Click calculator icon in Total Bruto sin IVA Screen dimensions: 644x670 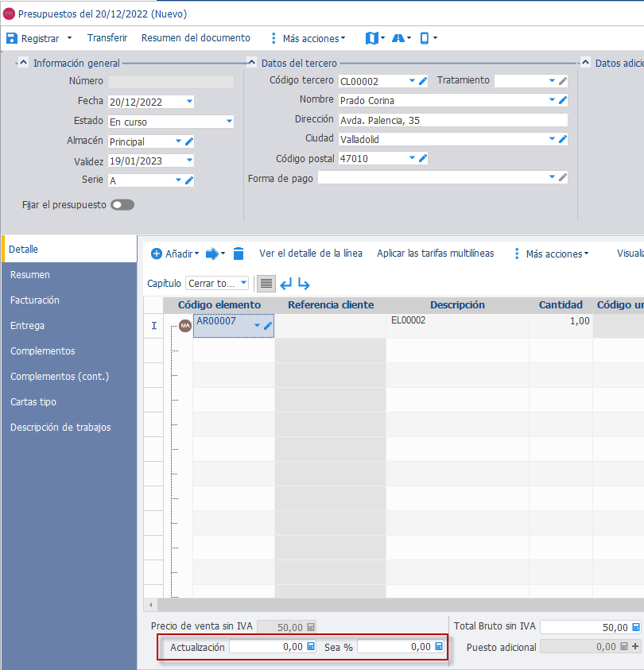click(x=636, y=627)
